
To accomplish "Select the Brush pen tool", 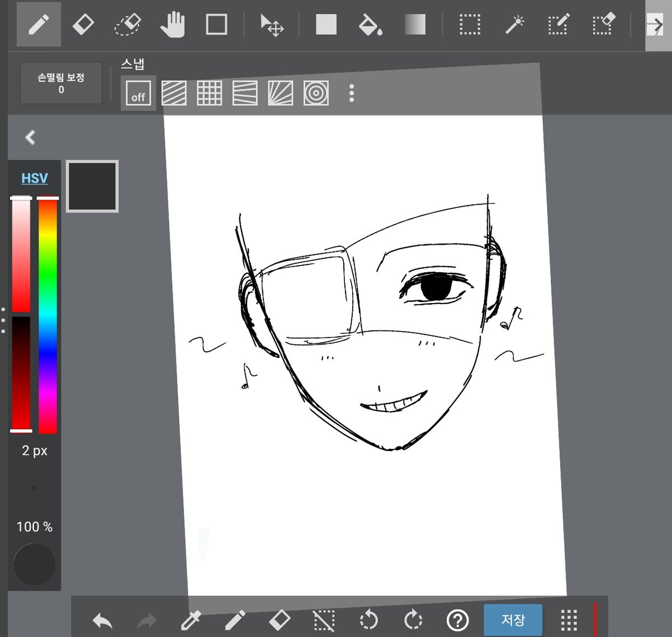I will point(39,25).
